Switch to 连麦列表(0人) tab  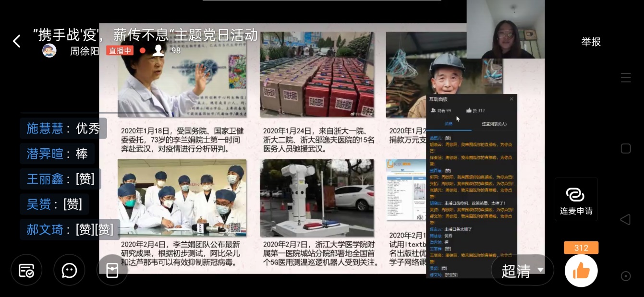pos(494,124)
